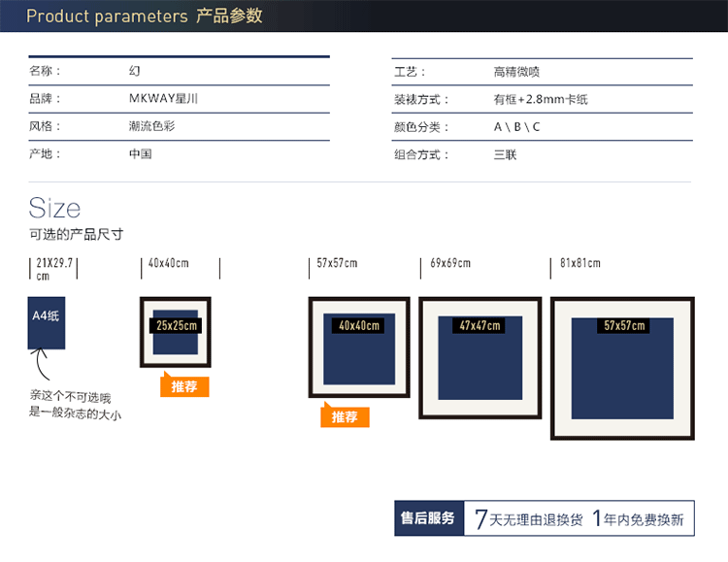Click the orange 推荐 badge under 57x57cm frame
Viewport: 728px width, 562px height.
point(345,416)
